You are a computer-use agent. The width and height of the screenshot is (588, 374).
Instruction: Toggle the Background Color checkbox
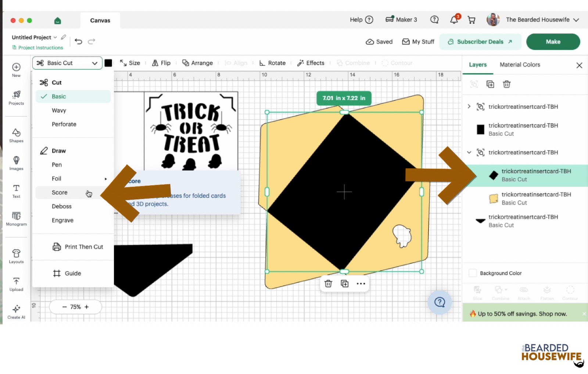[x=473, y=273]
